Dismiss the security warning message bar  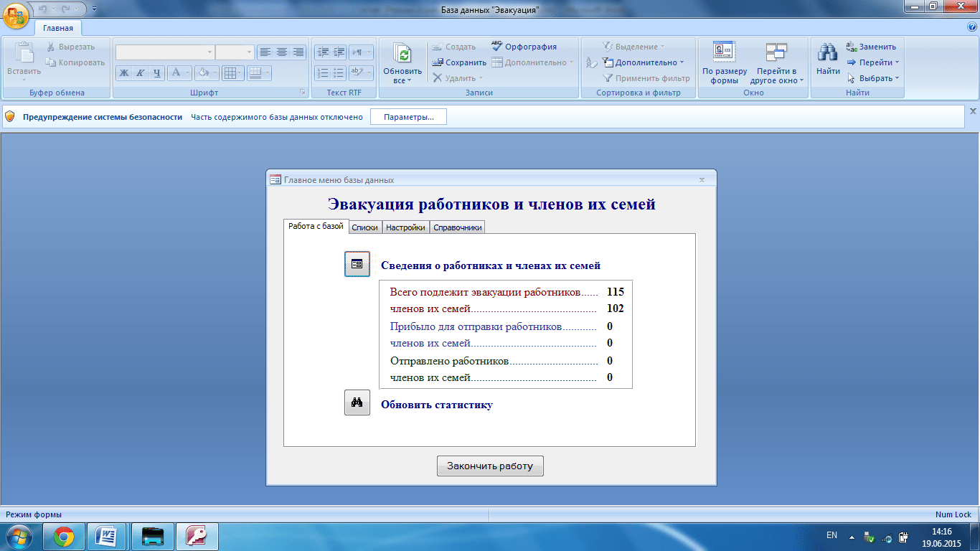973,111
